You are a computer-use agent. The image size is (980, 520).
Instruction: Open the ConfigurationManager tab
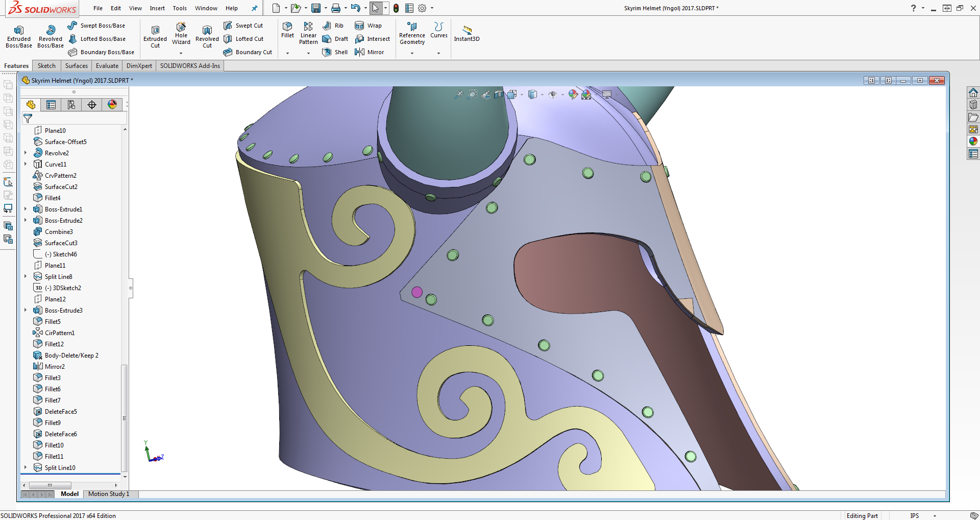pyautogui.click(x=71, y=105)
